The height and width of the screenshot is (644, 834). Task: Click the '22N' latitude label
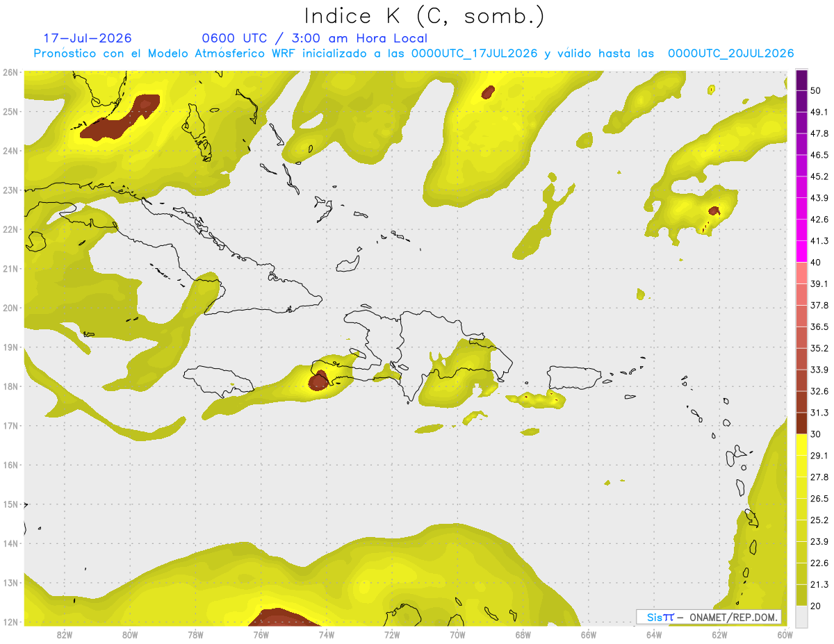point(10,229)
